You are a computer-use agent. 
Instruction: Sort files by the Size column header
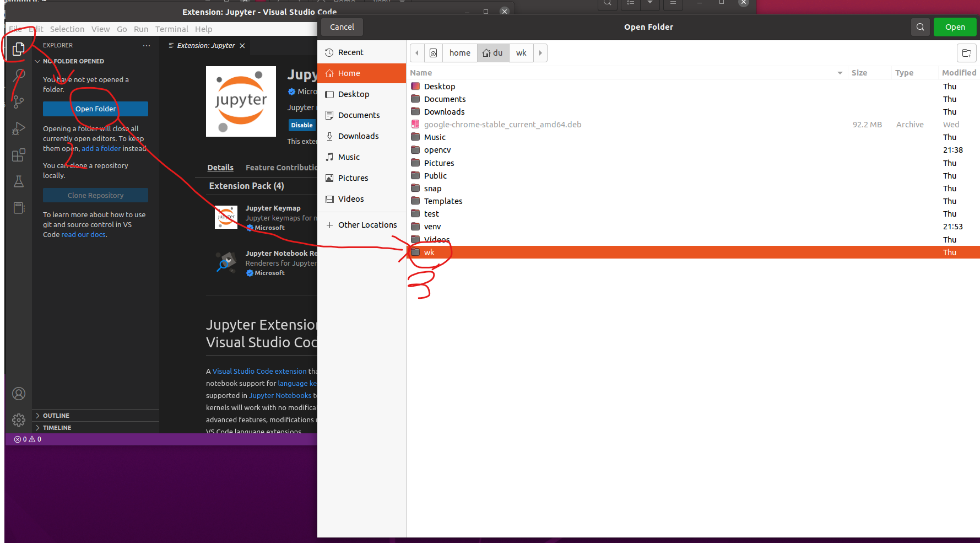pos(869,73)
